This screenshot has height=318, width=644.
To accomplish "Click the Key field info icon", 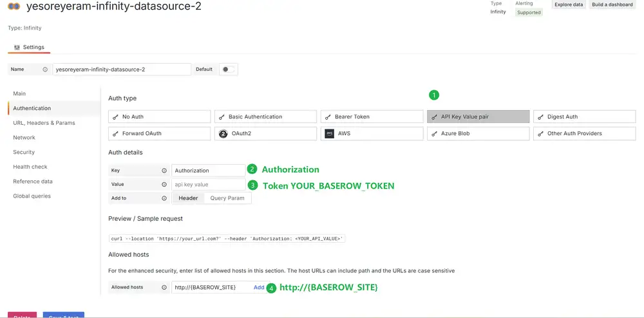I will click(164, 171).
